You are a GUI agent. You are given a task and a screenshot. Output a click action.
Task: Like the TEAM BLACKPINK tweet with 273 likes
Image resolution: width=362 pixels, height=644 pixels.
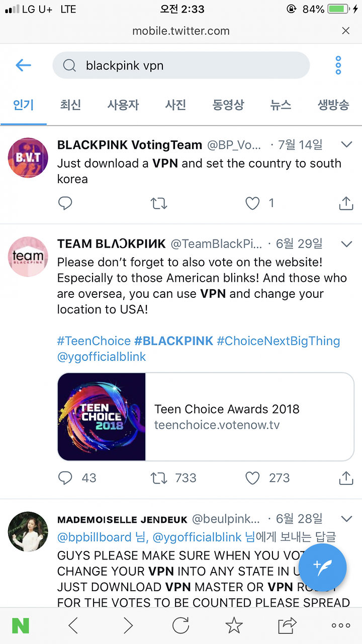click(252, 477)
